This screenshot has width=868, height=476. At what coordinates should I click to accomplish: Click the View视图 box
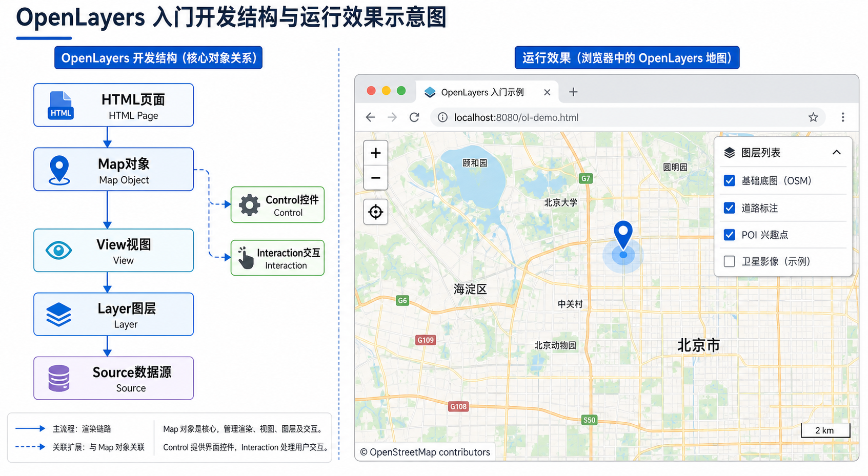point(113,250)
